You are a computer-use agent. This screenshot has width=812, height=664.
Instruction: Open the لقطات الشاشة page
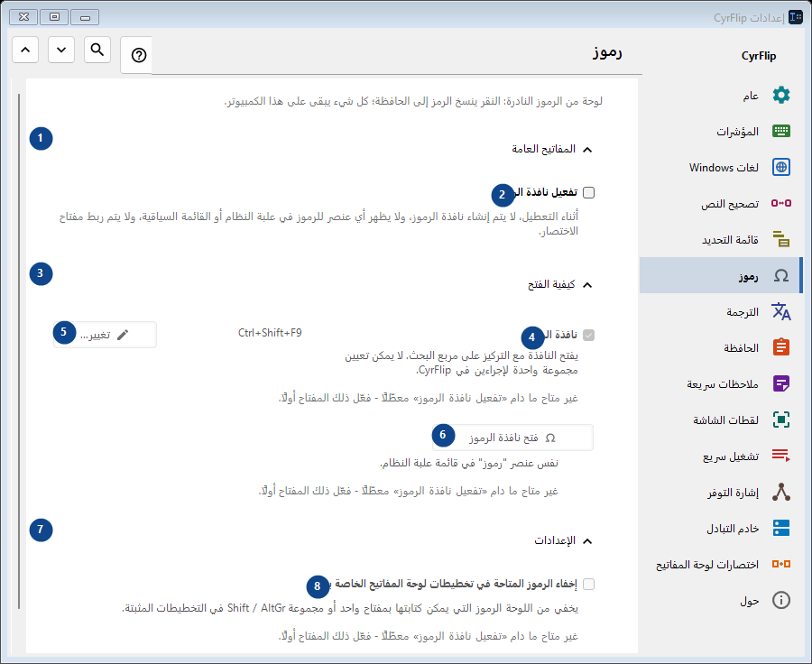coord(720,420)
